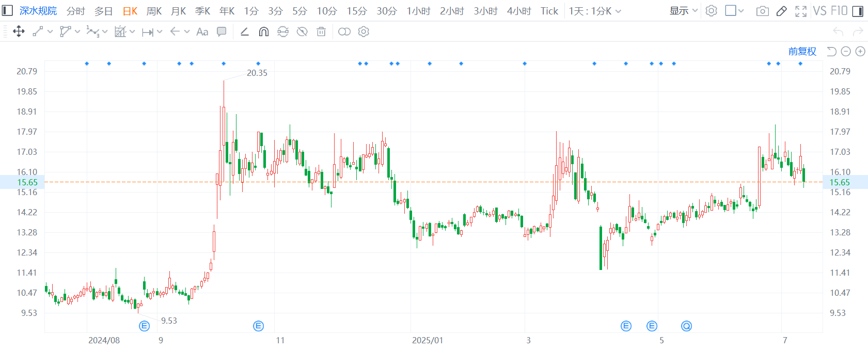Open the 显示 display dropdown
Viewport: 868px width, 350px height.
(x=684, y=11)
